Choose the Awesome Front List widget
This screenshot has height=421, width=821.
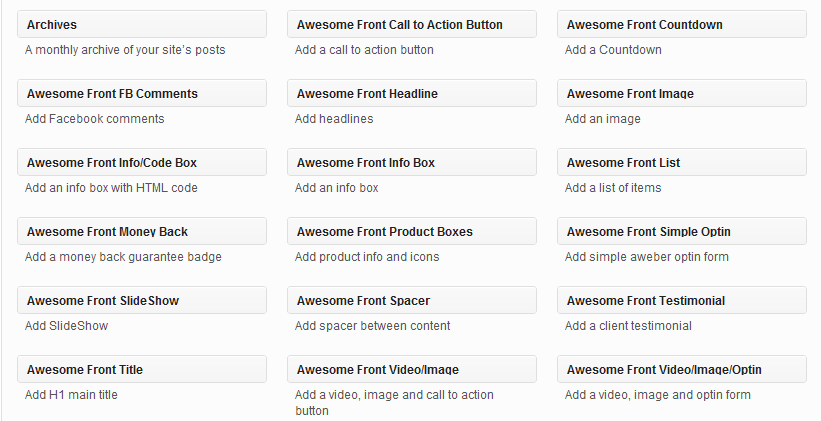pos(682,162)
